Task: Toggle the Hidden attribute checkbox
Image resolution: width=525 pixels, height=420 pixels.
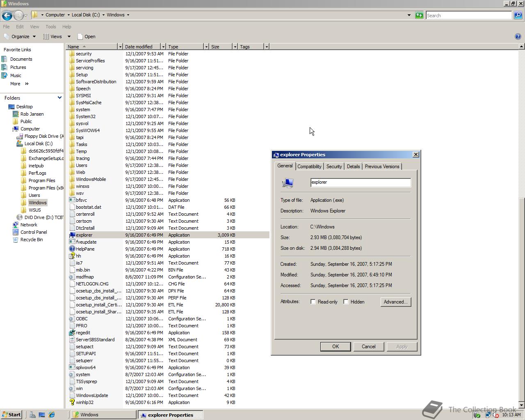Action: coord(346,302)
